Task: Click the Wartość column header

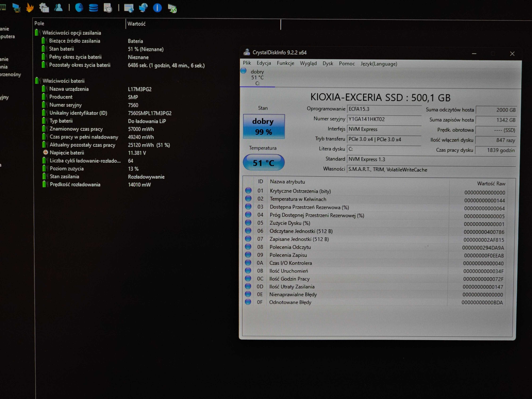Action: (203, 24)
